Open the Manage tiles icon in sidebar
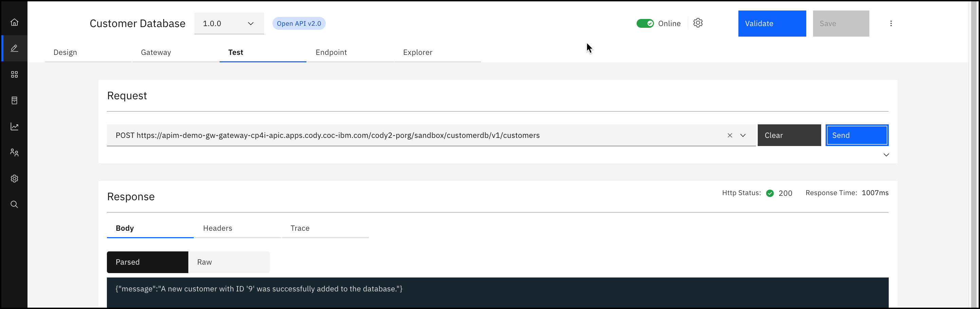The width and height of the screenshot is (980, 309). pos(15,75)
